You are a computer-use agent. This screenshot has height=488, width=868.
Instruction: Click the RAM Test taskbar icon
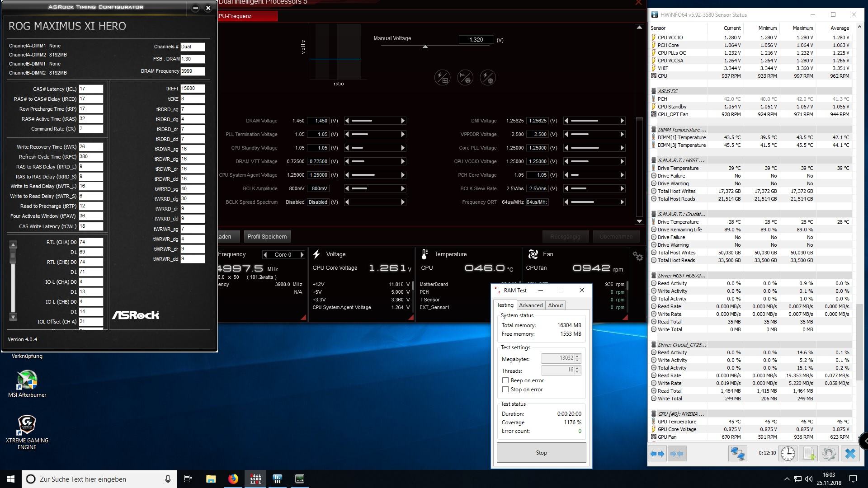pos(255,479)
